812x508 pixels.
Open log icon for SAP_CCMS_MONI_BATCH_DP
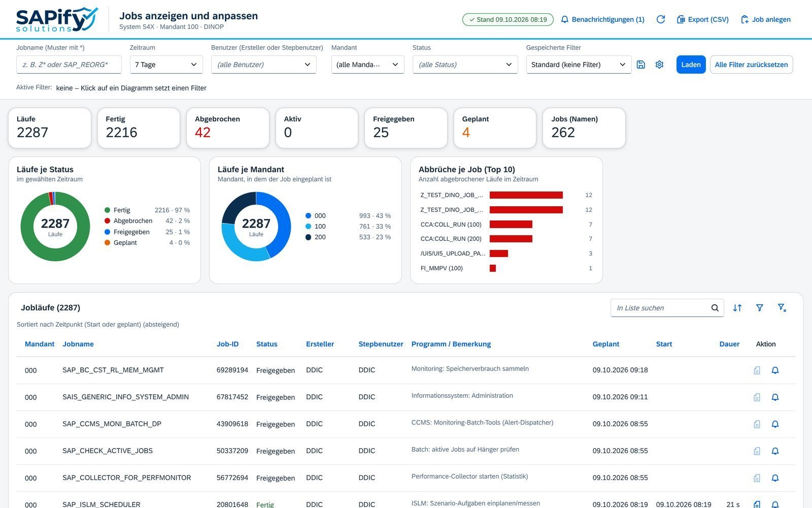(x=757, y=424)
